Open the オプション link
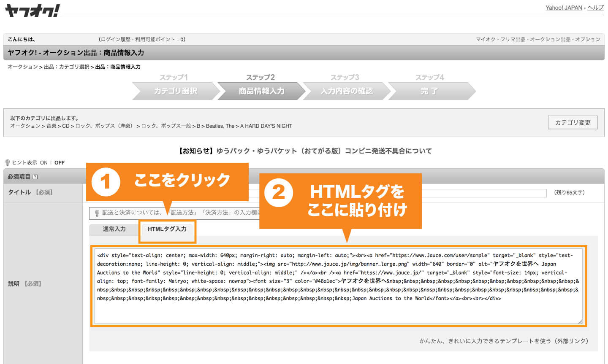608x364 pixels. [587, 39]
